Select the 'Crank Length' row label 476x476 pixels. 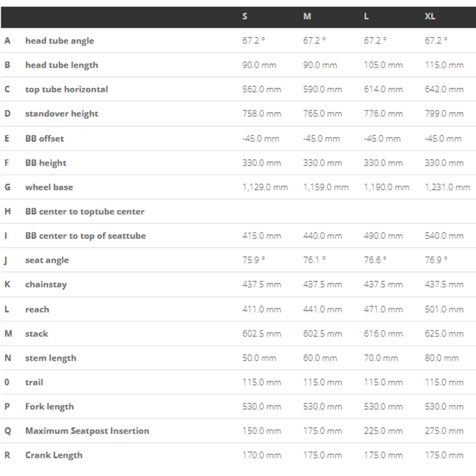click(54, 455)
